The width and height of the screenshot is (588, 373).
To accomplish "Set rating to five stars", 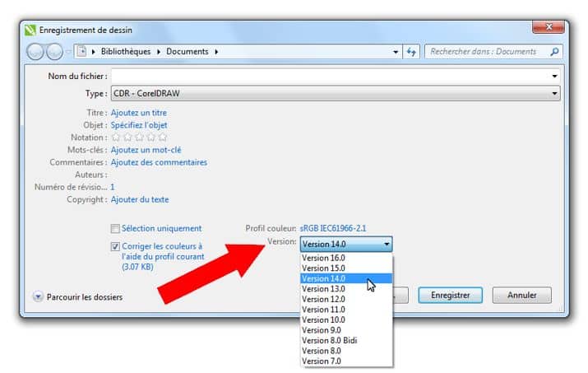I will click(162, 138).
